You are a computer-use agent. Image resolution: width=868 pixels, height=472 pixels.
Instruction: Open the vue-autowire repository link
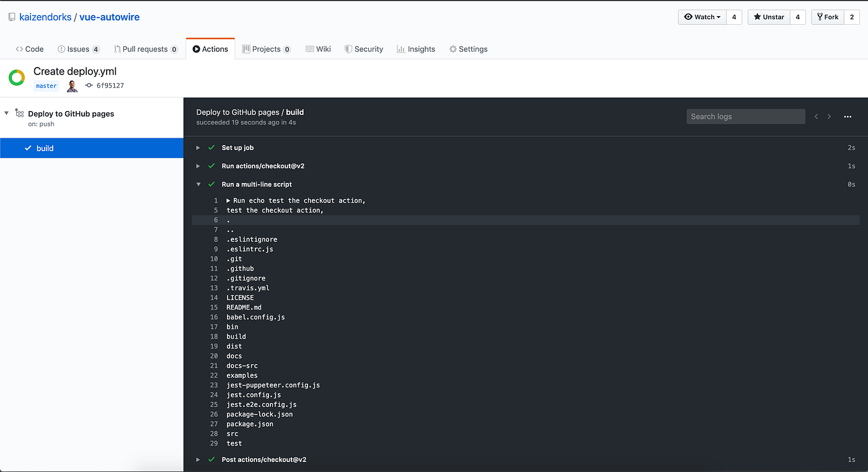coord(109,17)
